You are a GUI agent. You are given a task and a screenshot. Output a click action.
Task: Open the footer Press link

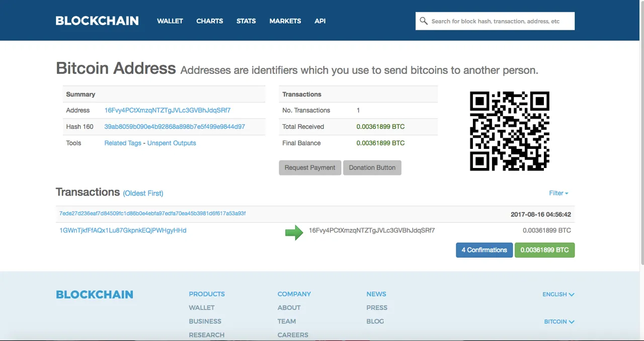[x=377, y=308]
